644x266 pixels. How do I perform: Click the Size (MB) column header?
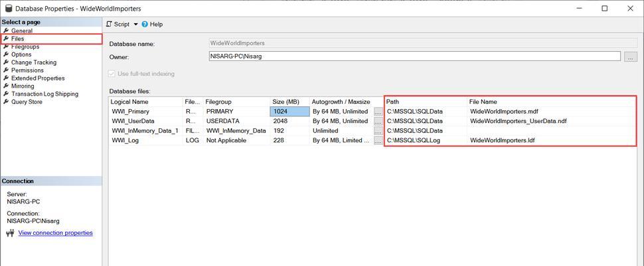coord(289,102)
